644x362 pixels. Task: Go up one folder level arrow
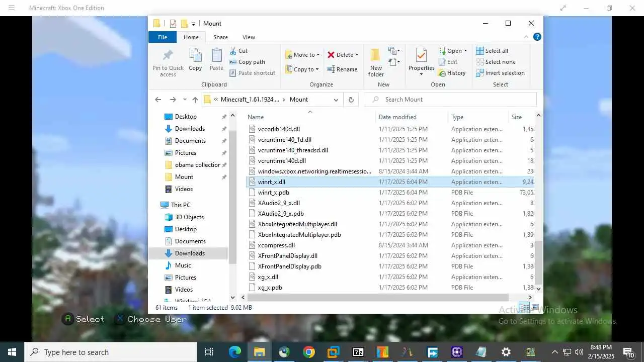(195, 100)
